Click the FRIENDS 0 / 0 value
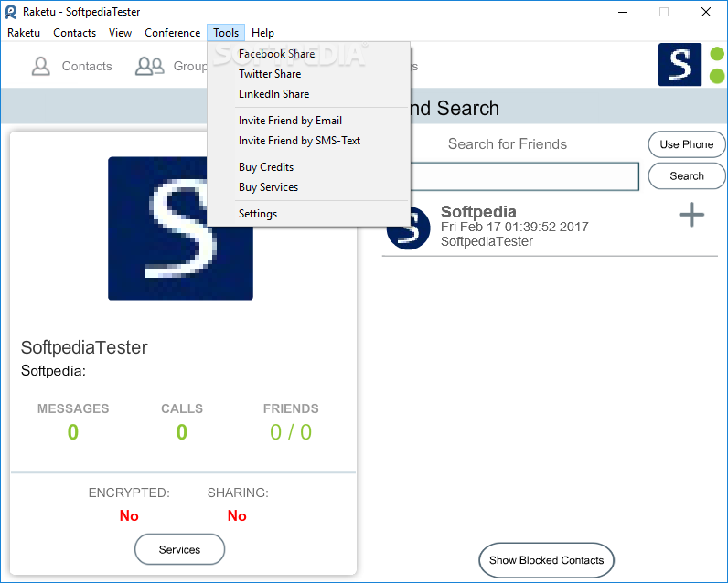 (291, 432)
